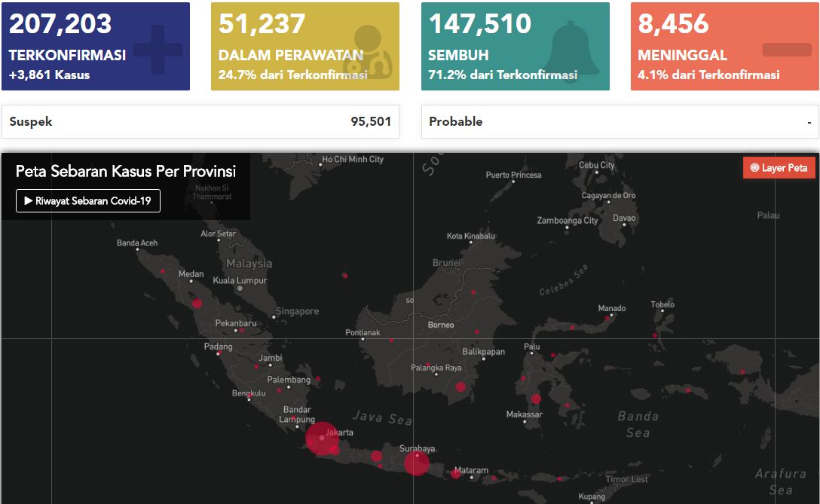Click the 51,237 Dalam Perawatan figure

point(262,24)
